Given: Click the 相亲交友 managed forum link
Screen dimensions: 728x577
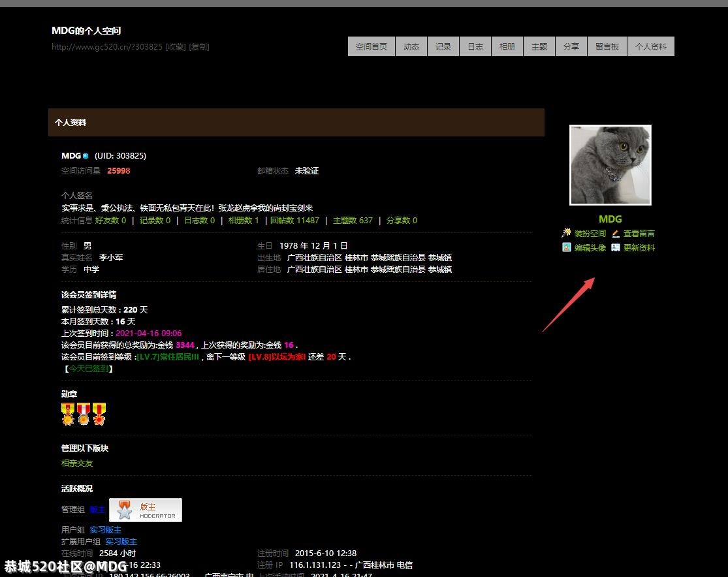Looking at the screenshot, I should point(77,463).
